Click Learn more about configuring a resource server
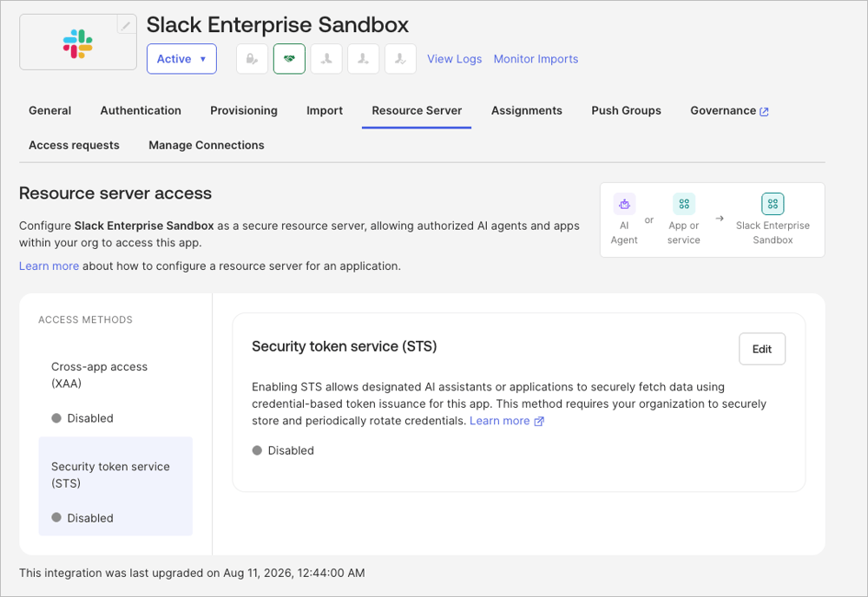This screenshot has width=868, height=597. (x=49, y=266)
